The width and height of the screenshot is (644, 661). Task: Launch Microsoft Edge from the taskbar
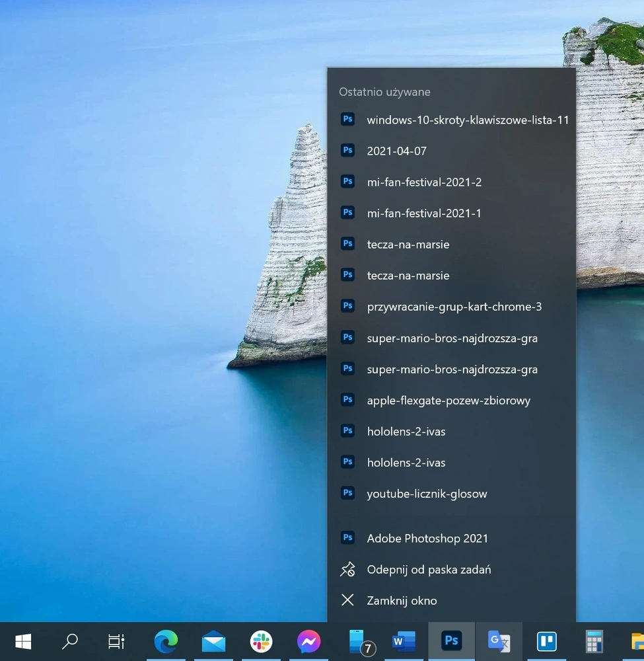click(x=166, y=642)
